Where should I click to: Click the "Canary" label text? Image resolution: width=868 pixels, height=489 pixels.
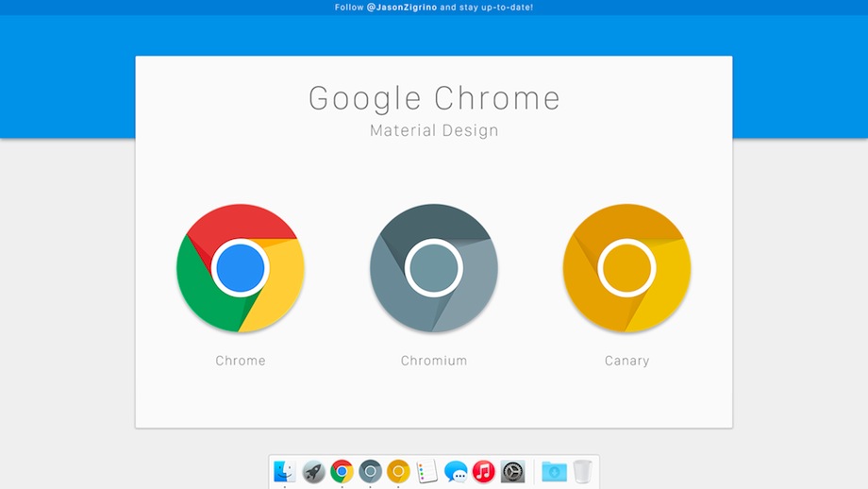point(626,361)
